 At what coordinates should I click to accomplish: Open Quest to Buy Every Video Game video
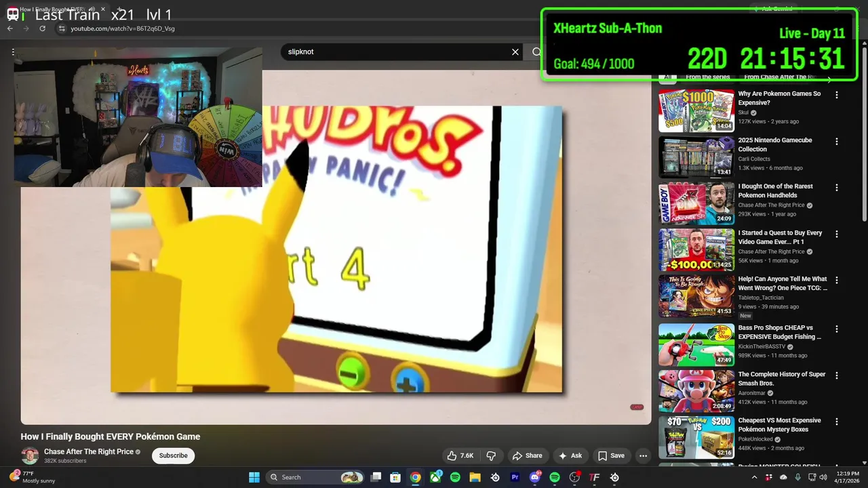780,237
